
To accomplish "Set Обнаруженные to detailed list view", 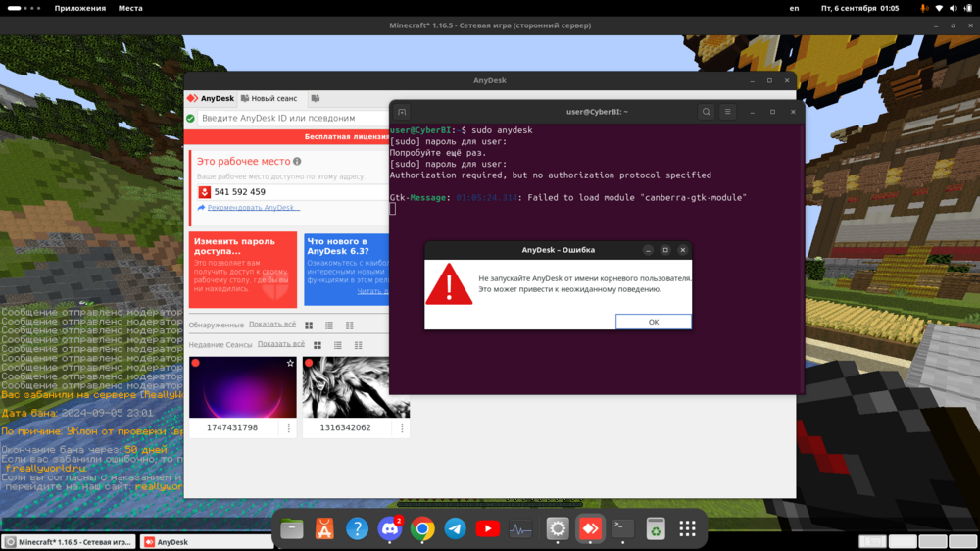I will click(350, 326).
